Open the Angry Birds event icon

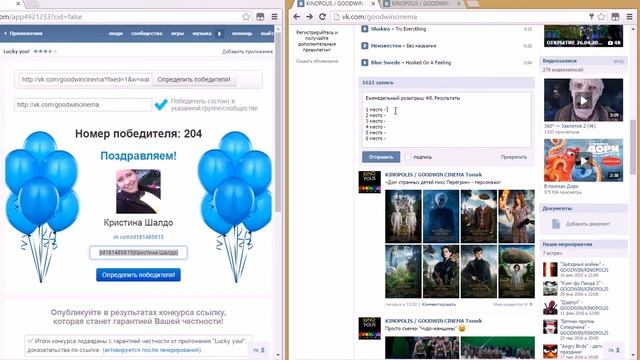[550, 351]
